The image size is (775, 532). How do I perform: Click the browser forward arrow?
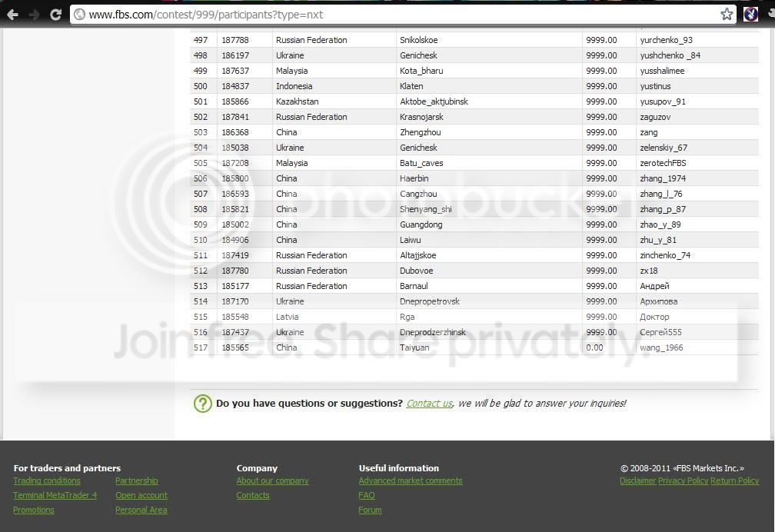tap(34, 15)
